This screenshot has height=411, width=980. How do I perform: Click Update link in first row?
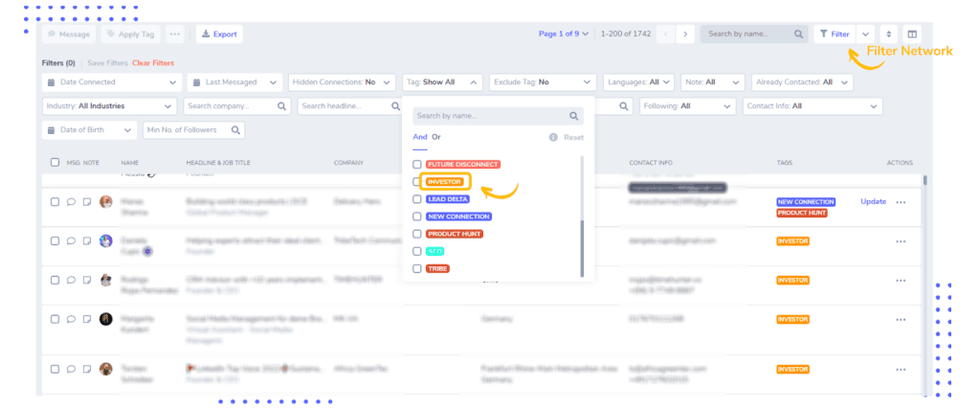873,201
